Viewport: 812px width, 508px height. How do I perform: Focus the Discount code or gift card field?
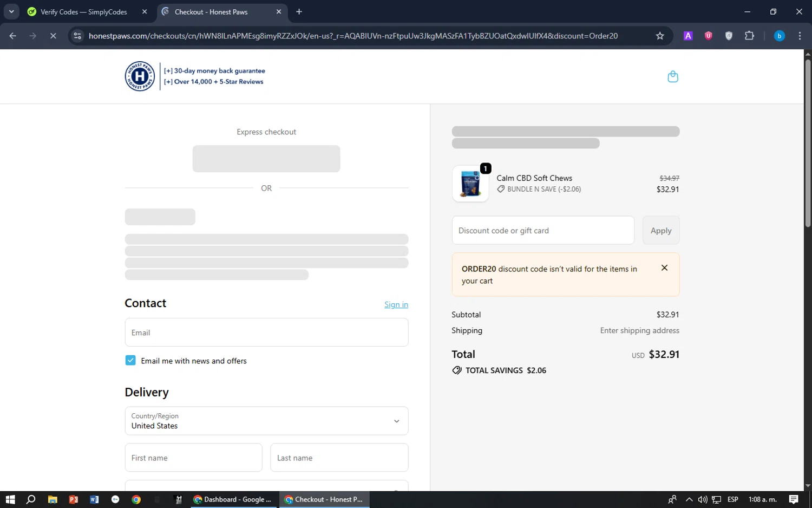click(543, 230)
